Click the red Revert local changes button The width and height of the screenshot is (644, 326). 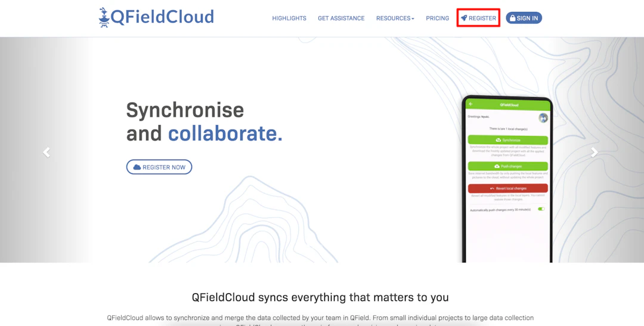point(507,188)
